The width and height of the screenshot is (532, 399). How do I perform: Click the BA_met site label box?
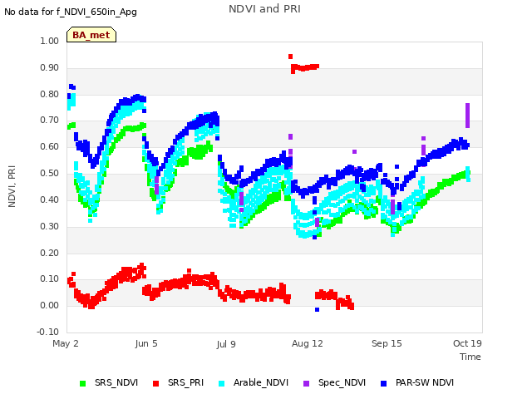tap(91, 35)
